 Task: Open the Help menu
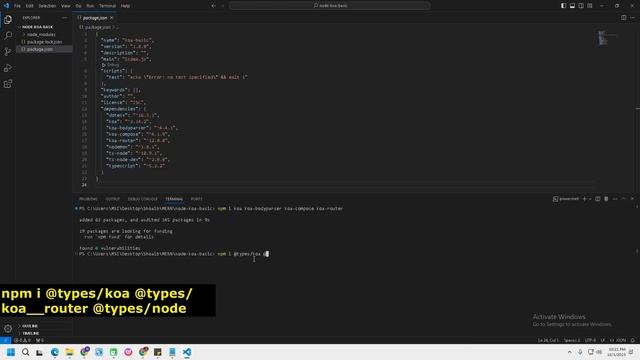click(x=125, y=6)
